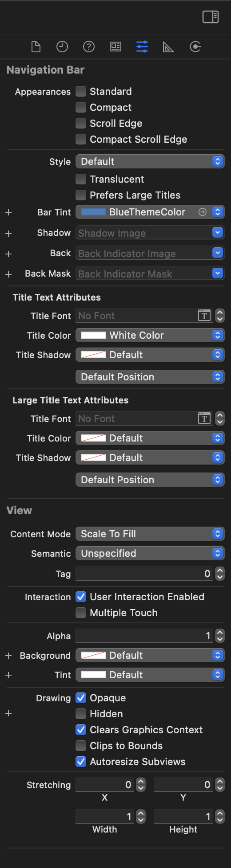Viewport: 231px width, 868px height.
Task: Show the Connections inspector
Action: point(195,47)
